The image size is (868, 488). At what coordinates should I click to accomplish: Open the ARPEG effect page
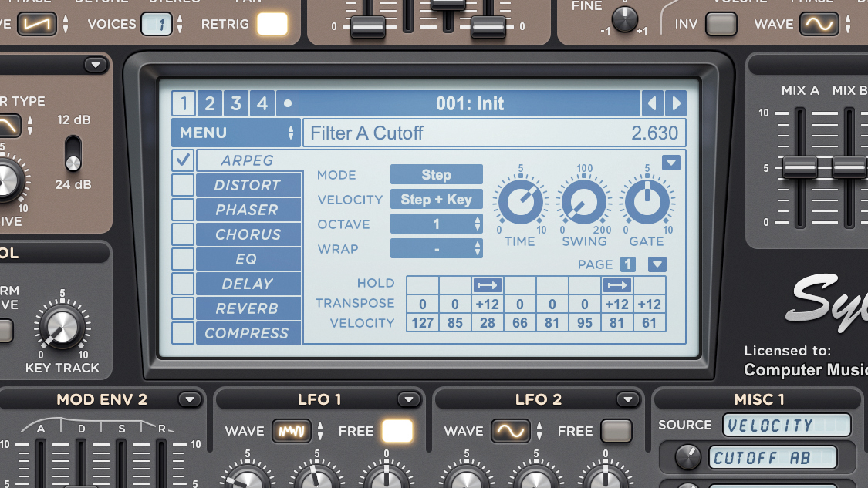coord(248,160)
